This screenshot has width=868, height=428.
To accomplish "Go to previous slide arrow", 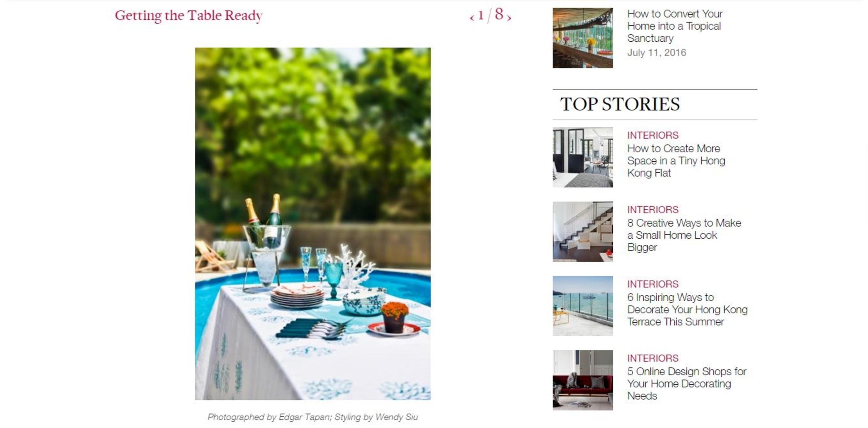I will click(472, 18).
